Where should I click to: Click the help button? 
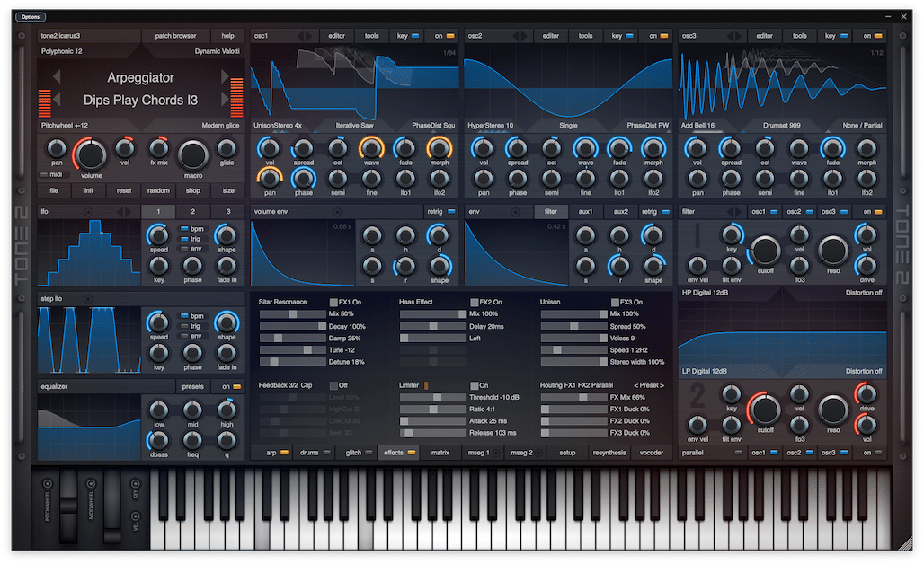point(227,36)
